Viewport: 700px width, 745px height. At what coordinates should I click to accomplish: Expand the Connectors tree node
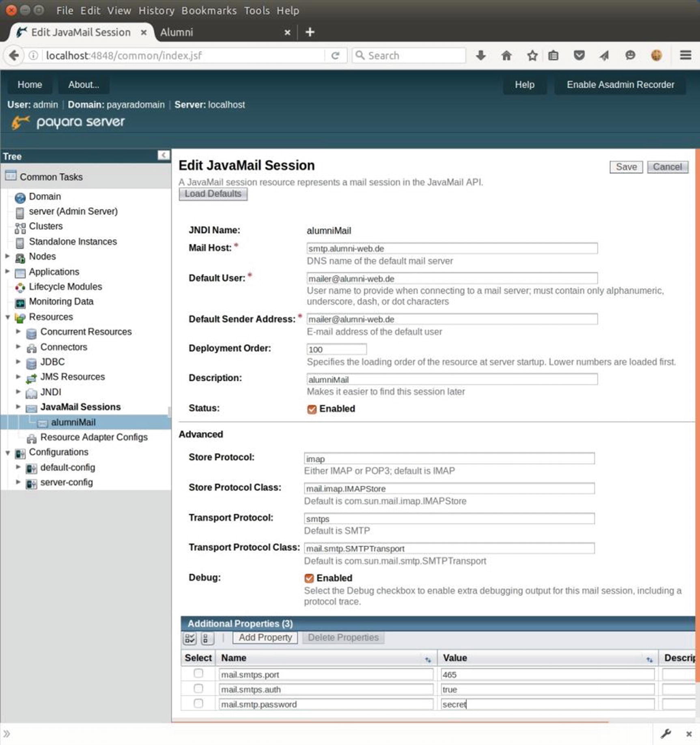[x=18, y=347]
